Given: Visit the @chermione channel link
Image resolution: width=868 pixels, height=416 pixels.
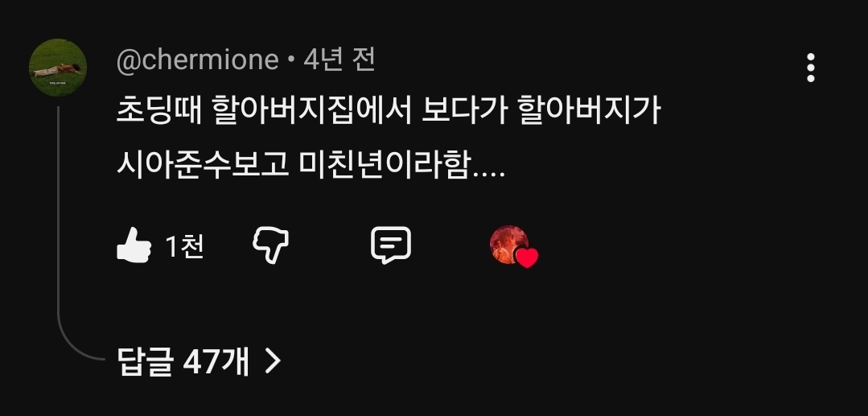Looking at the screenshot, I should 198,60.
